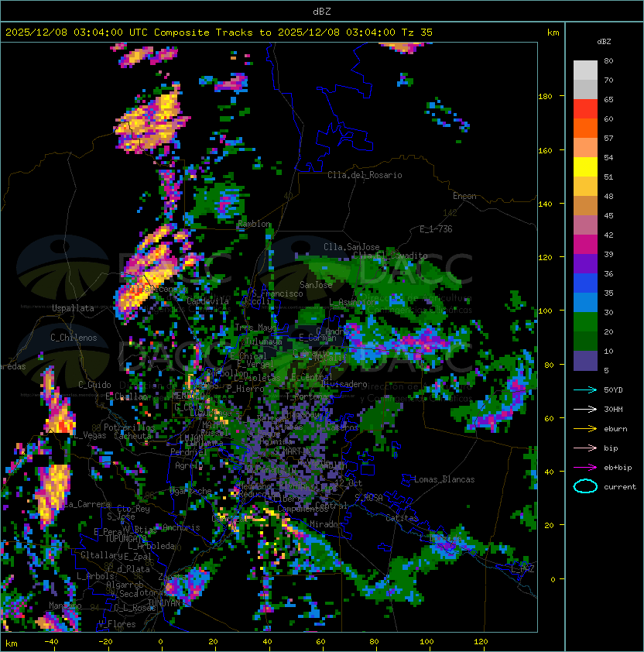
Task: Select the magenta swatch in the dBZ scale
Action: tap(585, 245)
